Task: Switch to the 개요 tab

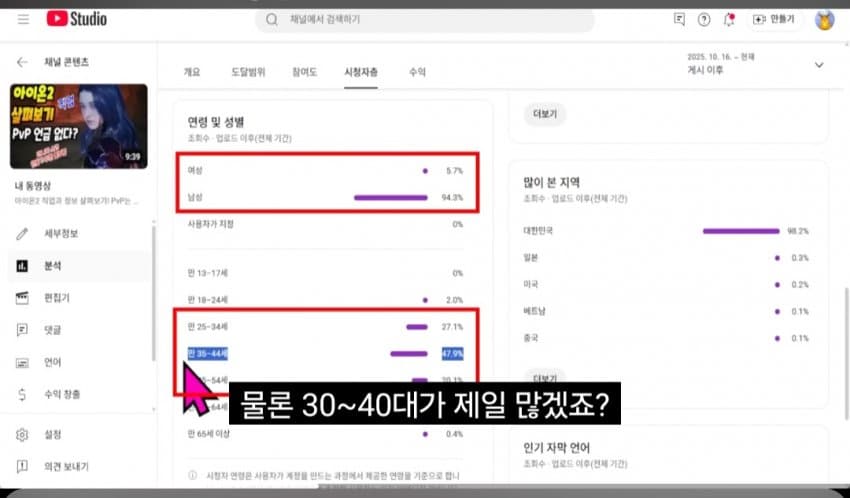Action: click(x=192, y=72)
